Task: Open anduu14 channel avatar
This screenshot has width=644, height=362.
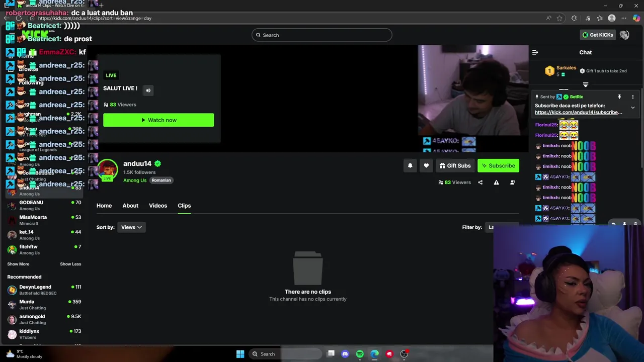Action: (107, 169)
